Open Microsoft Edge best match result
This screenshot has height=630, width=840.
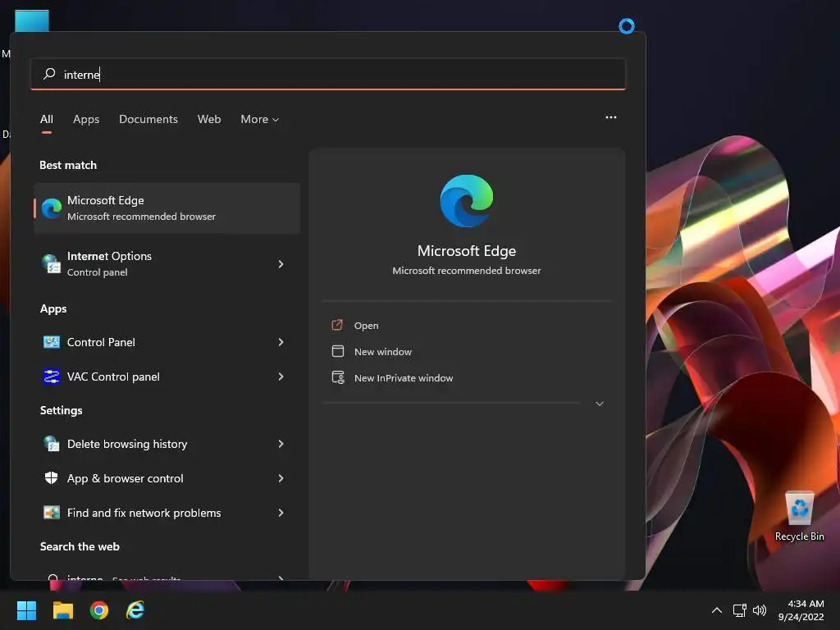click(167, 208)
